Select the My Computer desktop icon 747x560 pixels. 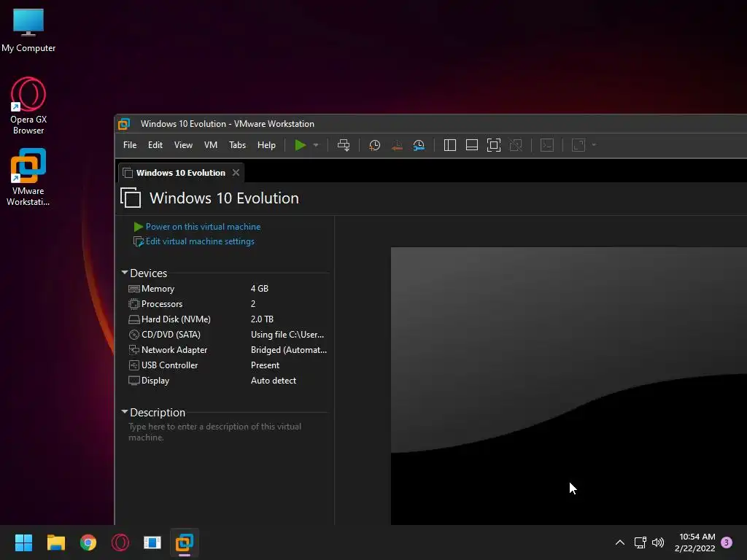point(28,30)
